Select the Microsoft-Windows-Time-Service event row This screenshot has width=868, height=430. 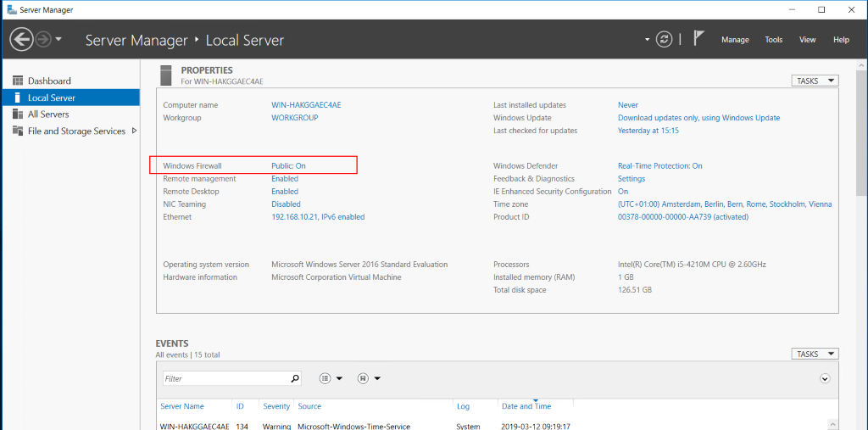pos(492,426)
